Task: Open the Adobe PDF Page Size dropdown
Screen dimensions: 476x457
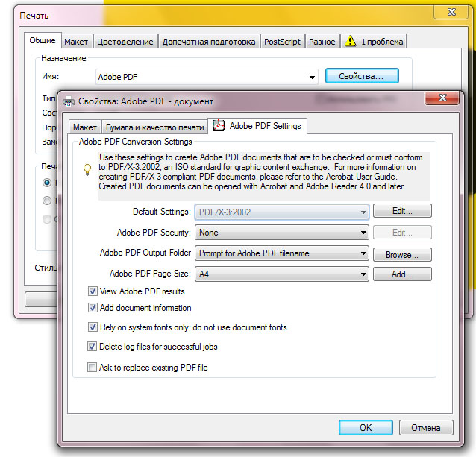Action: [x=282, y=274]
